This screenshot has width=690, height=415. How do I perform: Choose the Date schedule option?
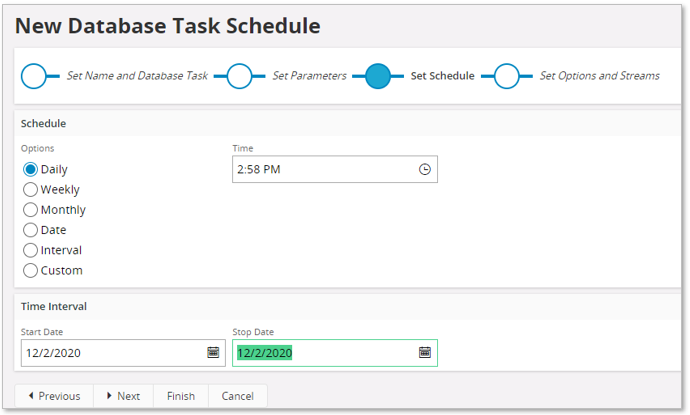pos(30,230)
